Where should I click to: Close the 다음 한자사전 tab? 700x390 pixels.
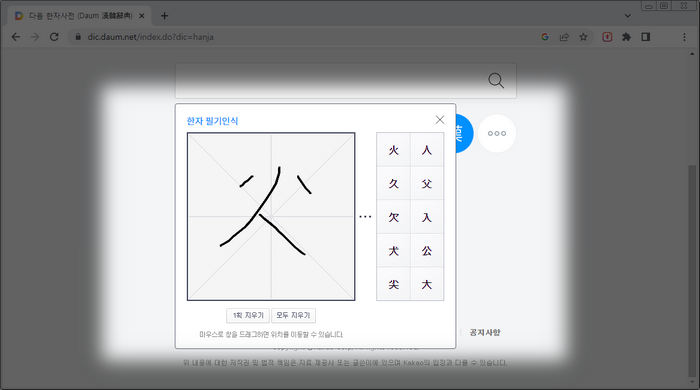(x=142, y=16)
